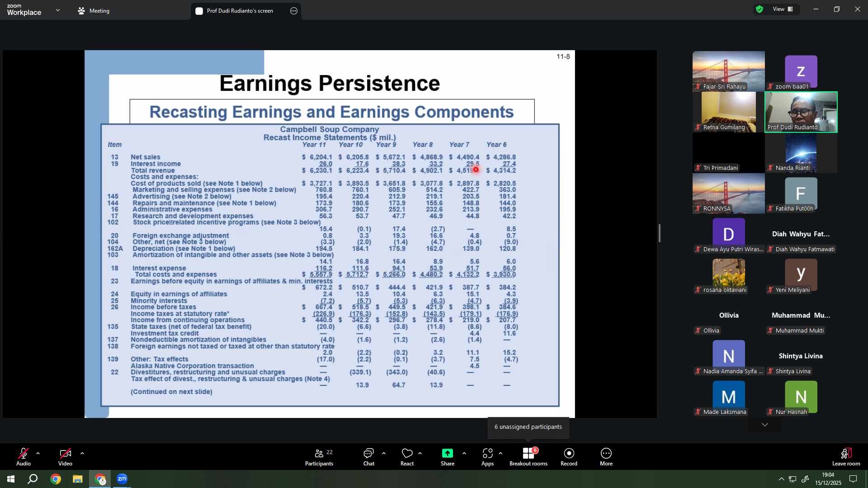
Task: Open File Explorer from the taskbar
Action: click(78, 479)
